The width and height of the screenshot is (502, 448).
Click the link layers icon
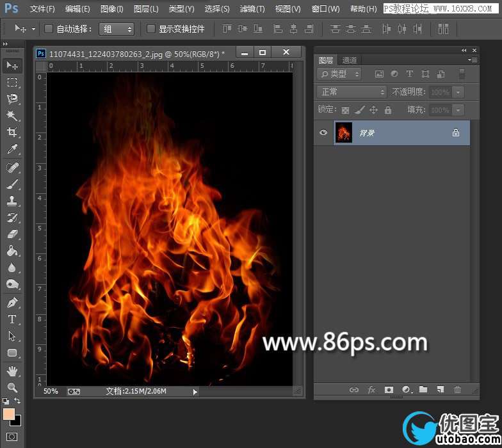[x=353, y=390]
